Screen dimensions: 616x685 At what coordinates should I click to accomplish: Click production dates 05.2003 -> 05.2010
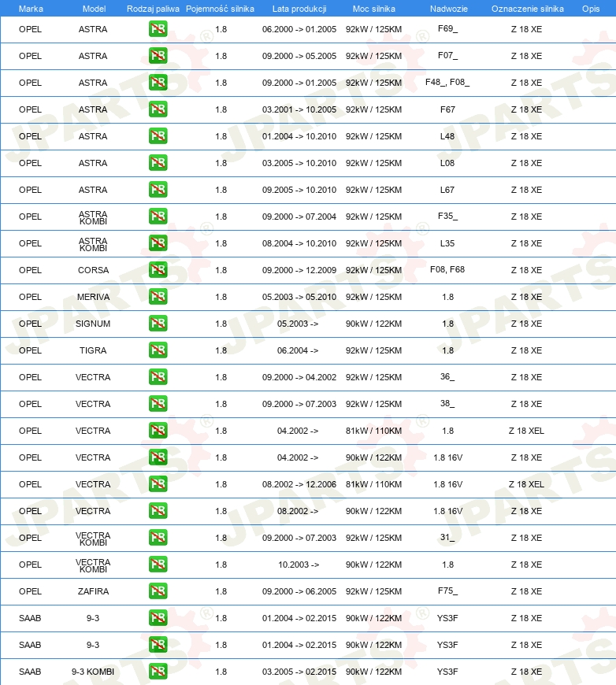coord(299,297)
